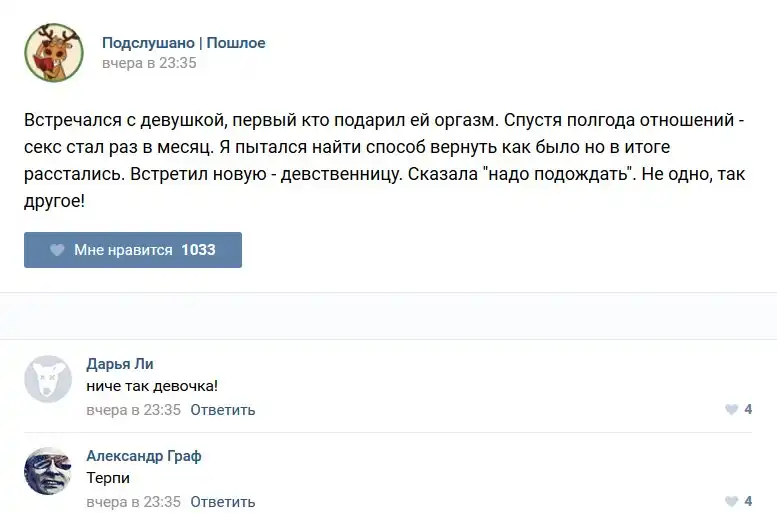Click the comment text "ниче так девочка!"
777x513 pixels.
pos(152,386)
